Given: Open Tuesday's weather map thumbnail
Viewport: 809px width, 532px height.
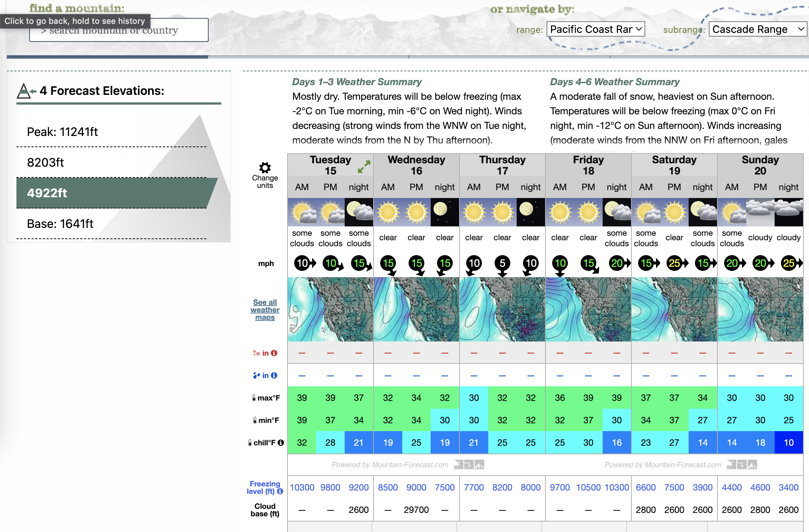Looking at the screenshot, I should click(330, 309).
